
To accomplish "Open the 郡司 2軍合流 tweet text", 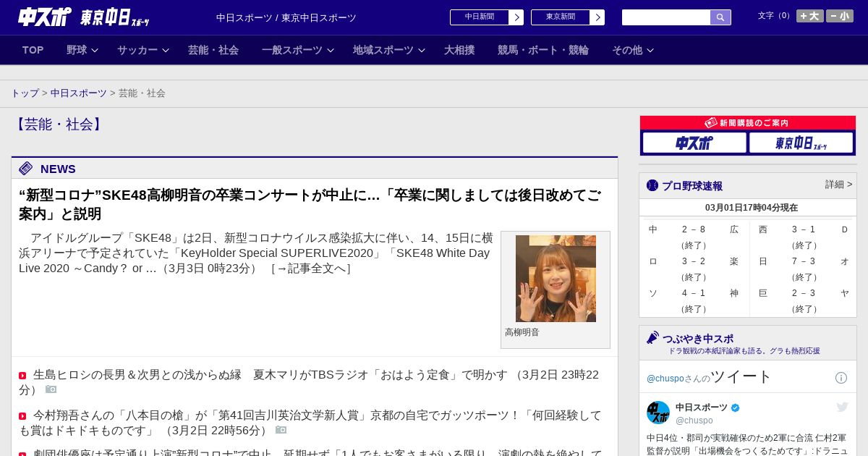I will click(x=747, y=444).
